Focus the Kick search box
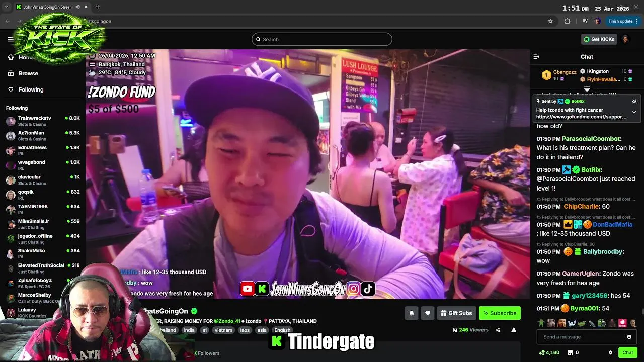 tap(322, 39)
